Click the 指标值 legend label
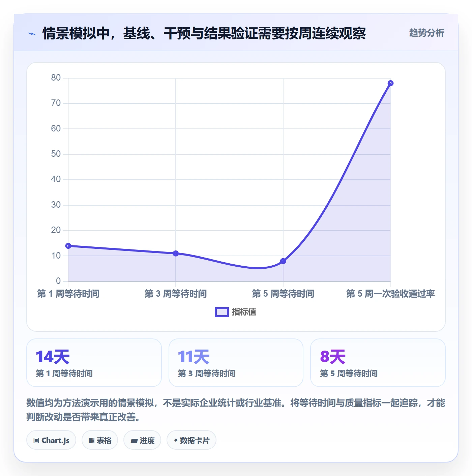Image resolution: width=472 pixels, height=476 pixels. (244, 312)
